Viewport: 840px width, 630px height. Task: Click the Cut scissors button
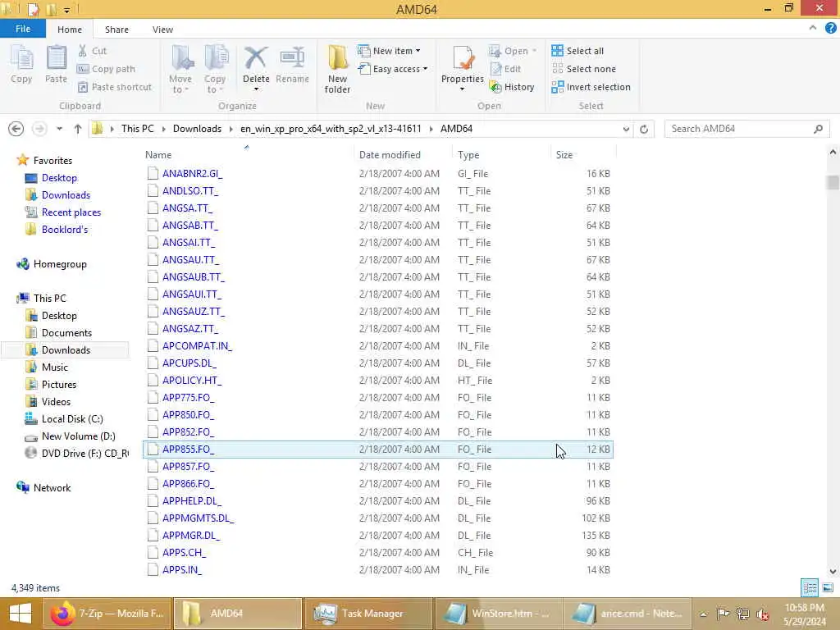[x=92, y=51]
